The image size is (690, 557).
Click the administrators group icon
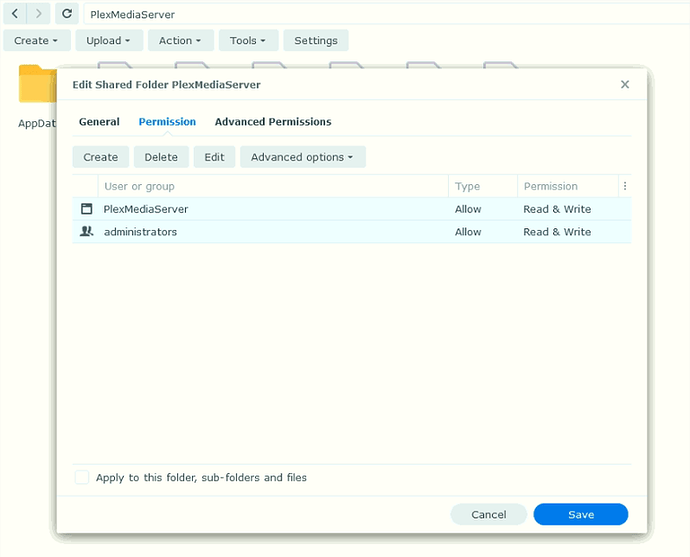point(87,231)
